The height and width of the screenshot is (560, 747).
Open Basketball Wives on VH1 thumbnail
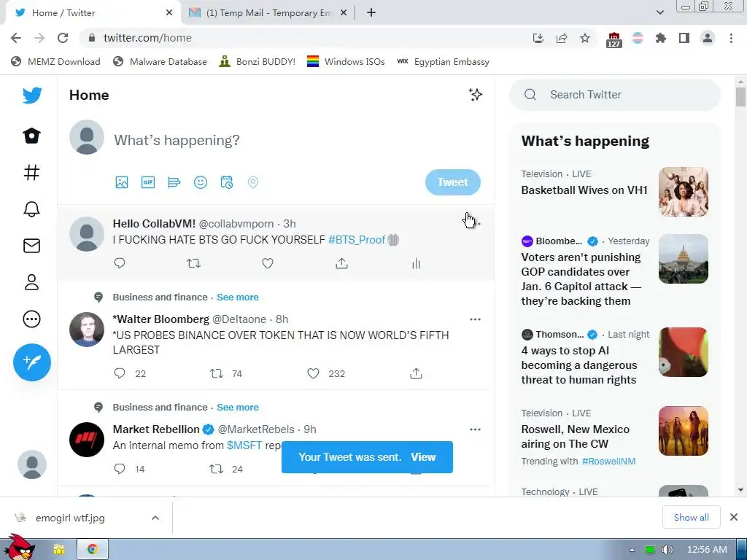pos(683,192)
